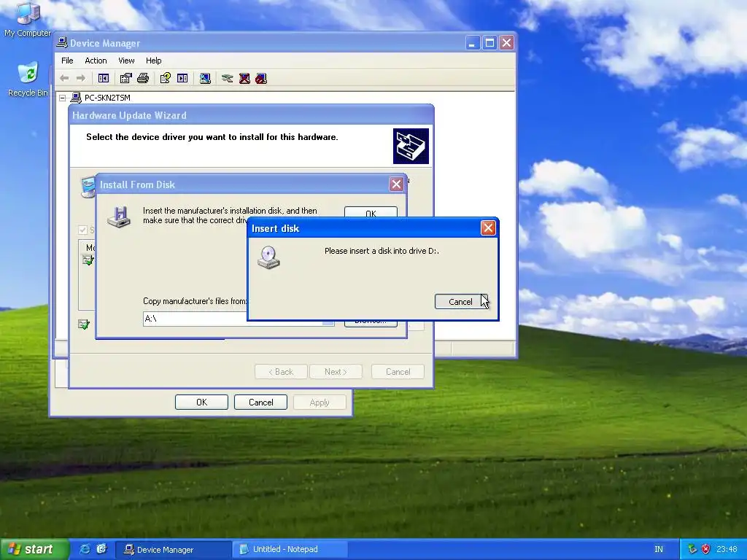Click the A:\ path input field
747x560 pixels.
pyautogui.click(x=196, y=319)
